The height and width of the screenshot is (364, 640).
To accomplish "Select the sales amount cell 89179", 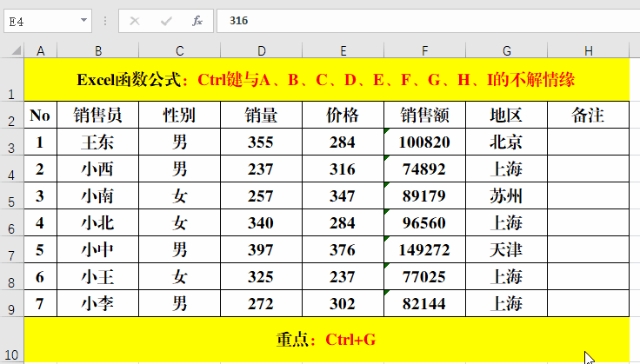I will point(424,195).
